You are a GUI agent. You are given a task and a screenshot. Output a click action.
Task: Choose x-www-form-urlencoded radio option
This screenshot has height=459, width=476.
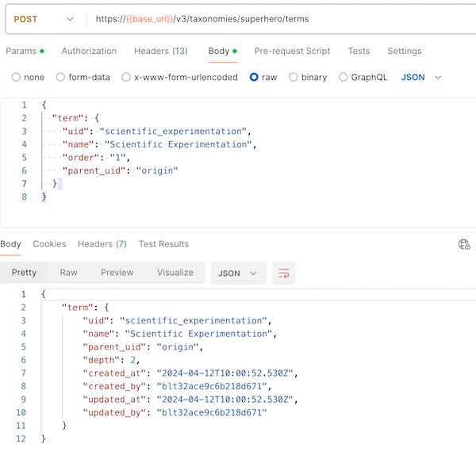pos(126,77)
